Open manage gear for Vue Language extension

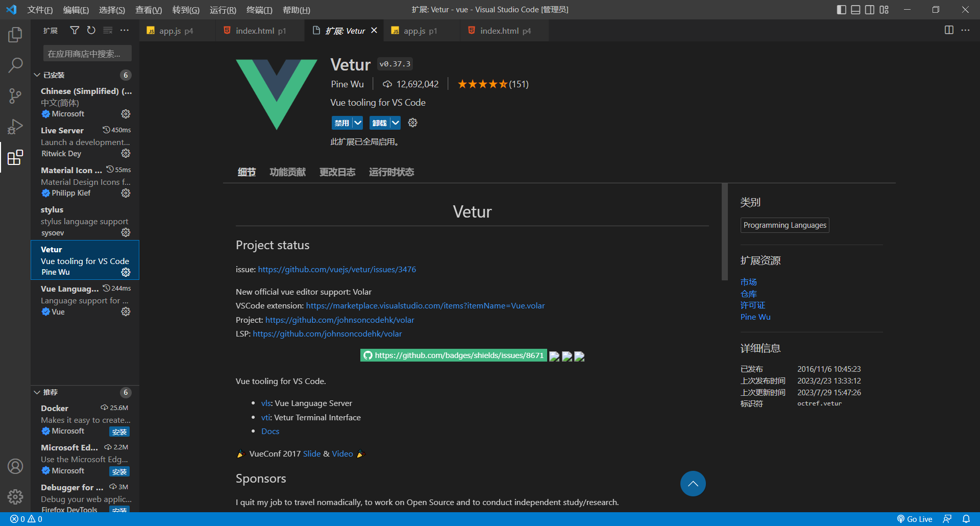click(x=126, y=312)
